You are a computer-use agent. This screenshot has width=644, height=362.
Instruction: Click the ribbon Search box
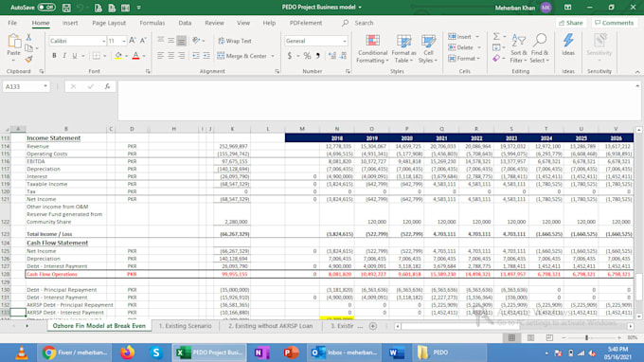coord(364,23)
